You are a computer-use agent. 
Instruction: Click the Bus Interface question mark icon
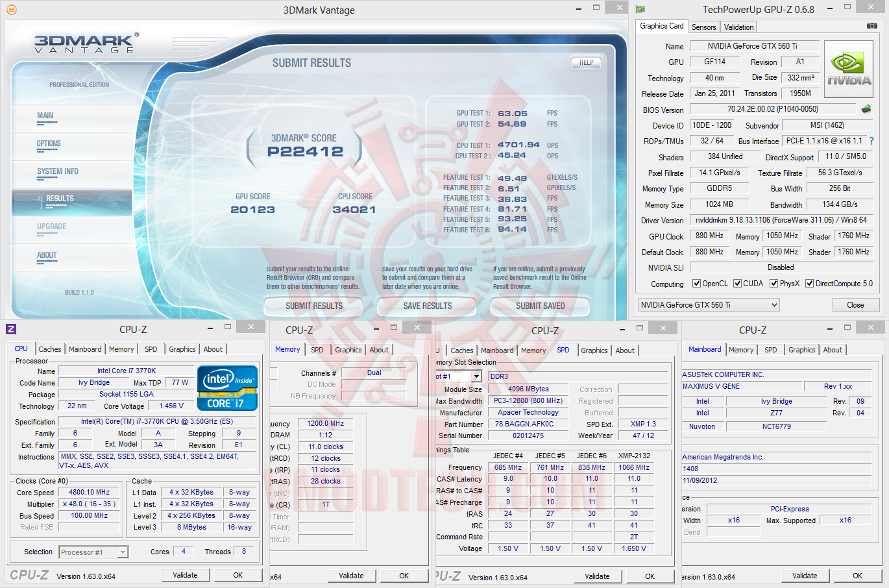pyautogui.click(x=871, y=141)
